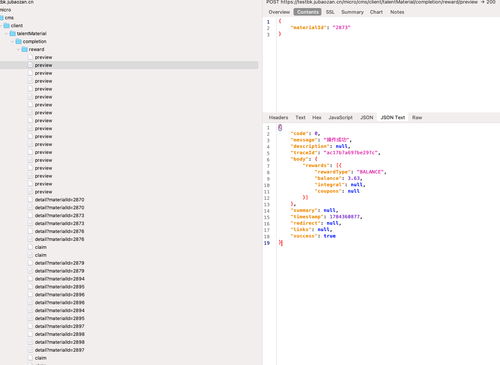500x365 pixels.
Task: Select the highlighted preview request row
Action: pyautogui.click(x=129, y=65)
